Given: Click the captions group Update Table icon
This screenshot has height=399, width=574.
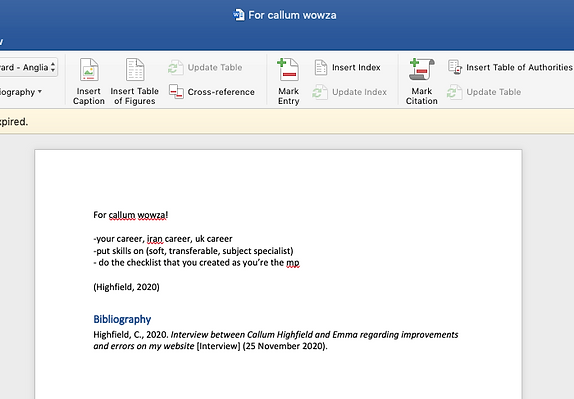Looking at the screenshot, I should click(175, 68).
